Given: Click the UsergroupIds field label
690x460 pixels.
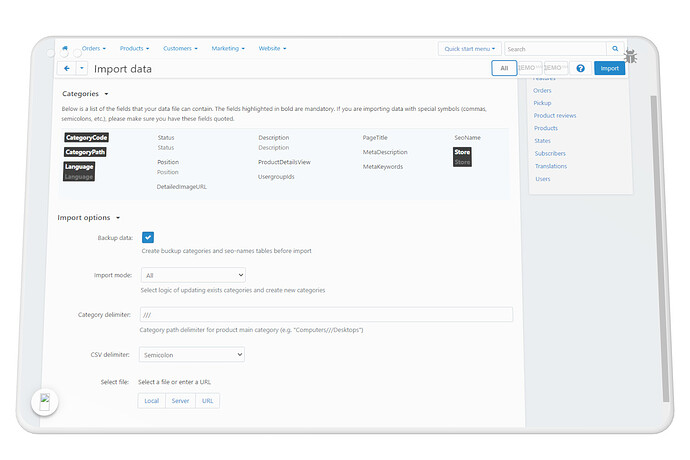Looking at the screenshot, I should (276, 177).
